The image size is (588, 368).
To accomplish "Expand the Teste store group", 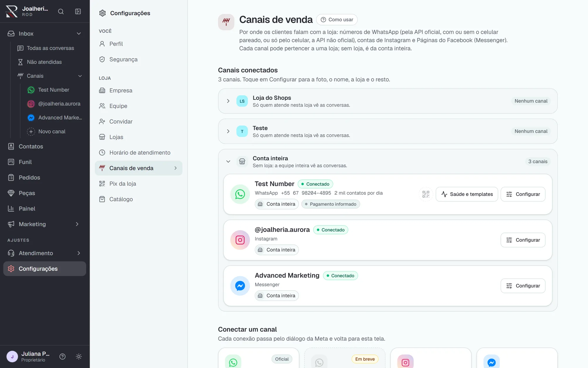I will (x=228, y=131).
